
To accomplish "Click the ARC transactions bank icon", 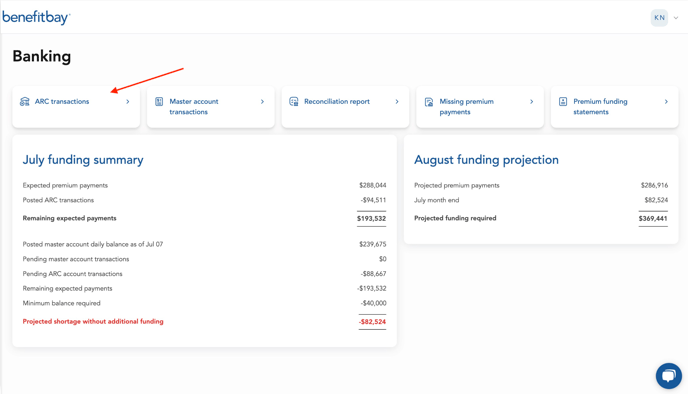I will tap(25, 101).
